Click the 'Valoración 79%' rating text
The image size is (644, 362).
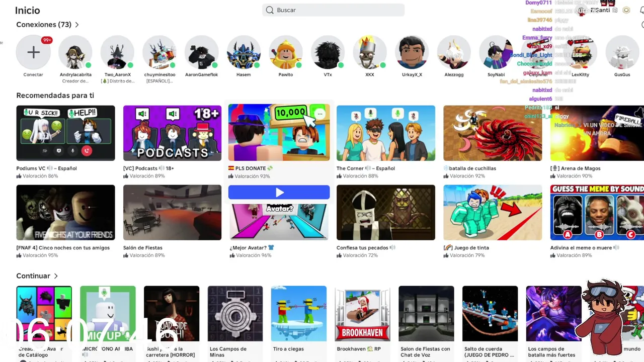coord(467,255)
